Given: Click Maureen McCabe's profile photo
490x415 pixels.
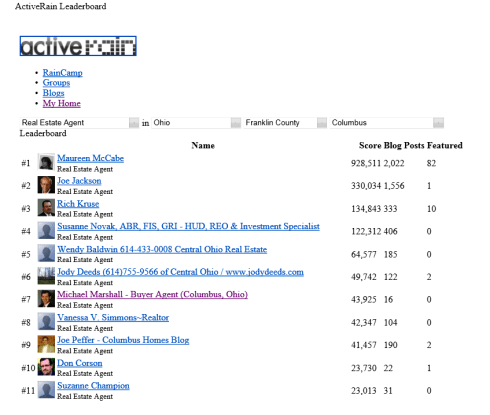Looking at the screenshot, I should (46, 162).
